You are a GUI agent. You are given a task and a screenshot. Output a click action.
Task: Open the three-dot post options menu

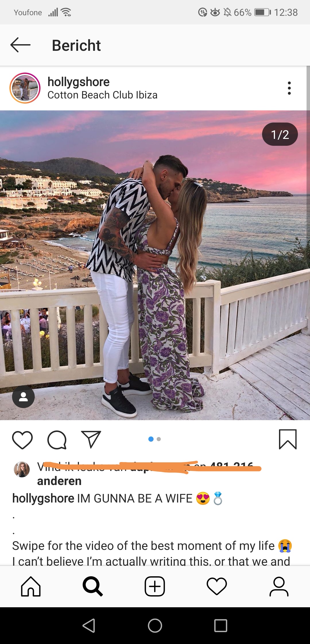(289, 88)
